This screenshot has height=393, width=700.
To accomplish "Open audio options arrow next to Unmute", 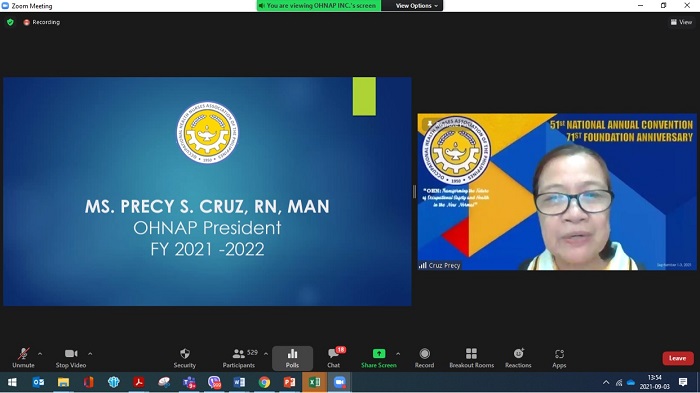I will pyautogui.click(x=40, y=354).
